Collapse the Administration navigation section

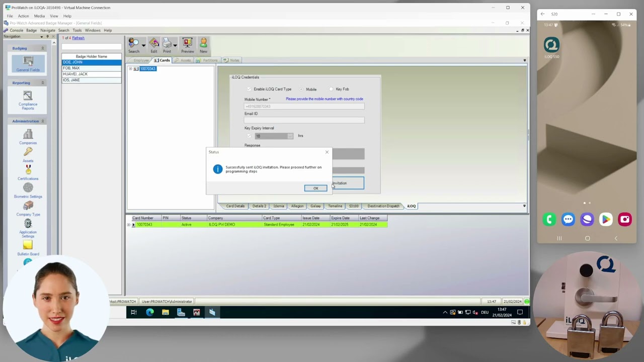coord(43,121)
